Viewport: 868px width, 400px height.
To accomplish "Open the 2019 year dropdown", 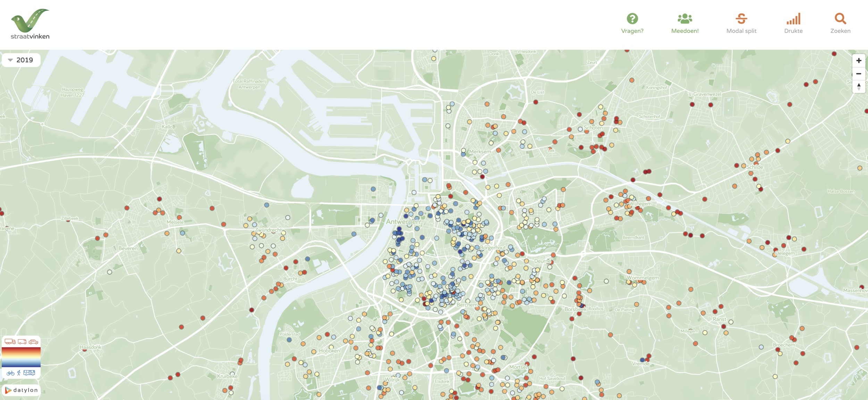I will pos(21,60).
